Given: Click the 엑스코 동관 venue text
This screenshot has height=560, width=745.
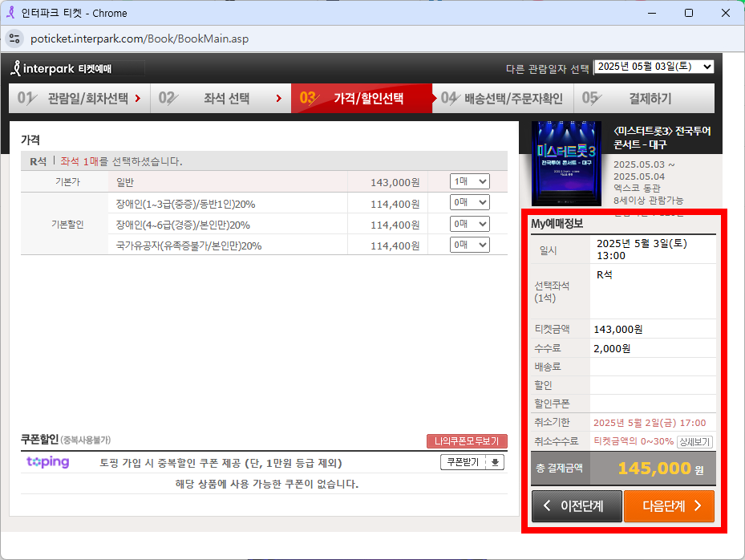Looking at the screenshot, I should pyautogui.click(x=637, y=189).
